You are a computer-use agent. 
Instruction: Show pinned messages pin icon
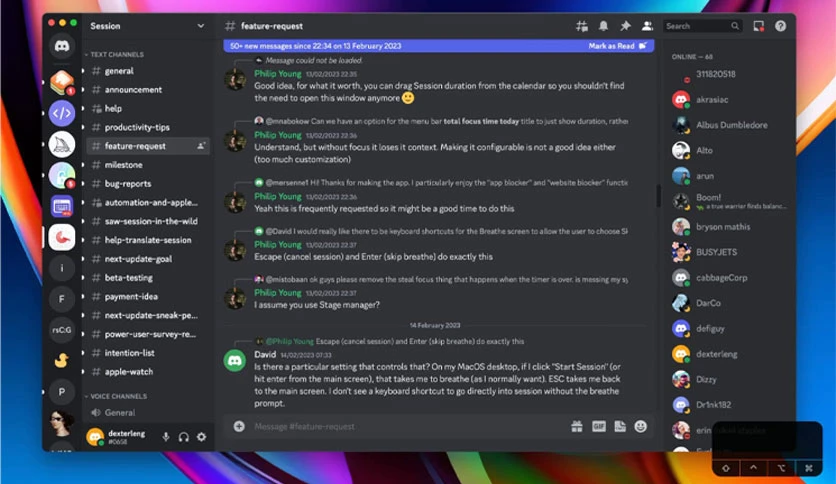[x=625, y=26]
